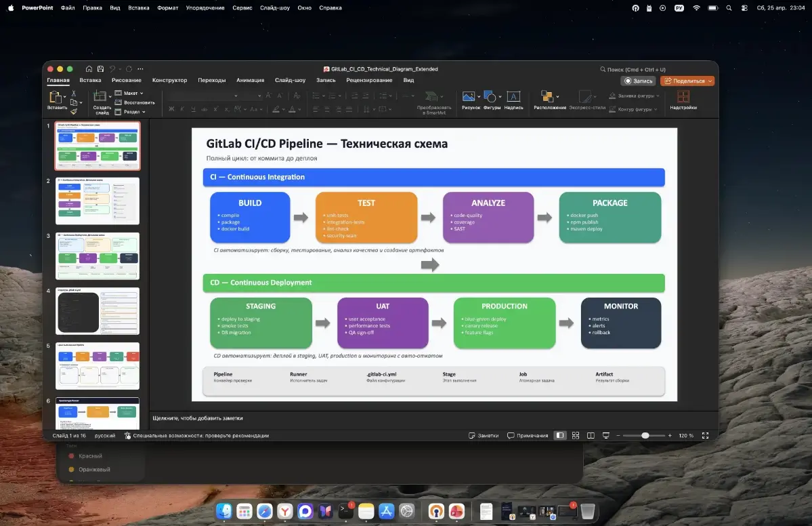This screenshot has height=526, width=812.
Task: Switch to the Конструктор ribbon tab
Action: [x=169, y=81]
